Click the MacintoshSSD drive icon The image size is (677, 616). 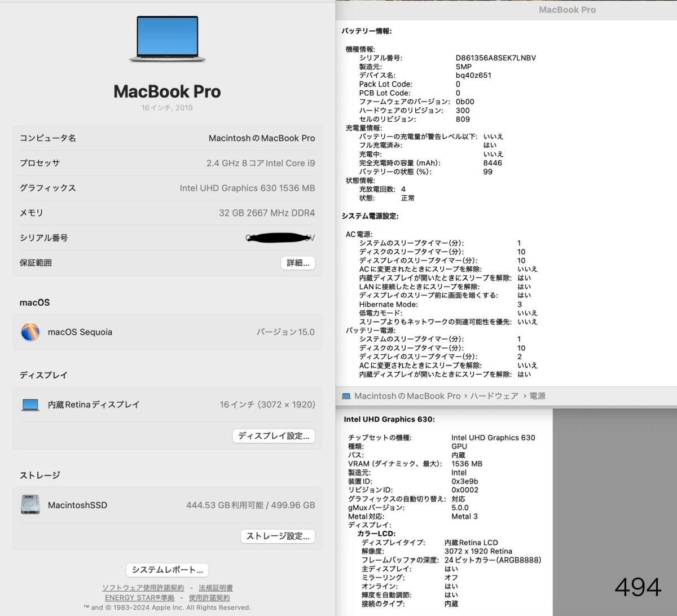click(29, 505)
